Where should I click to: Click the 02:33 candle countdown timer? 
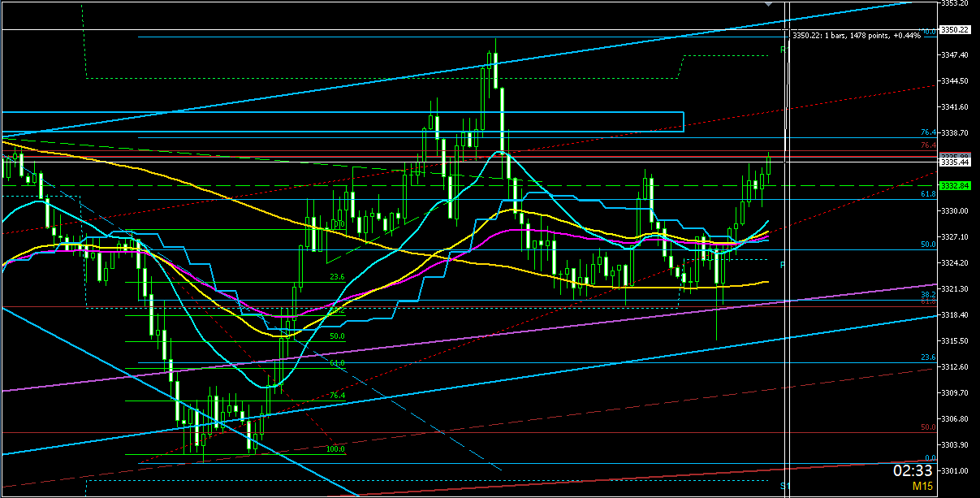click(913, 470)
